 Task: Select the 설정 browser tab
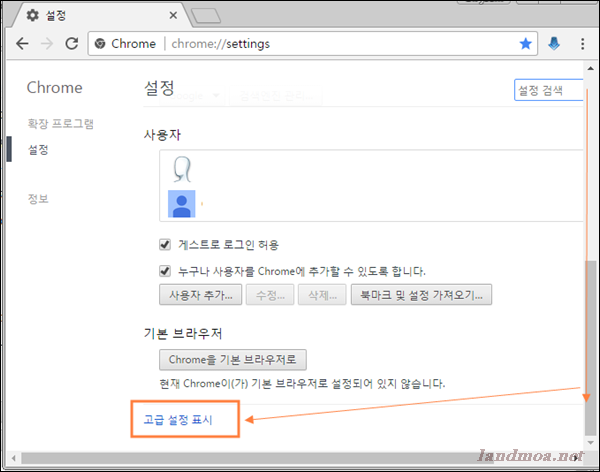[x=101, y=15]
